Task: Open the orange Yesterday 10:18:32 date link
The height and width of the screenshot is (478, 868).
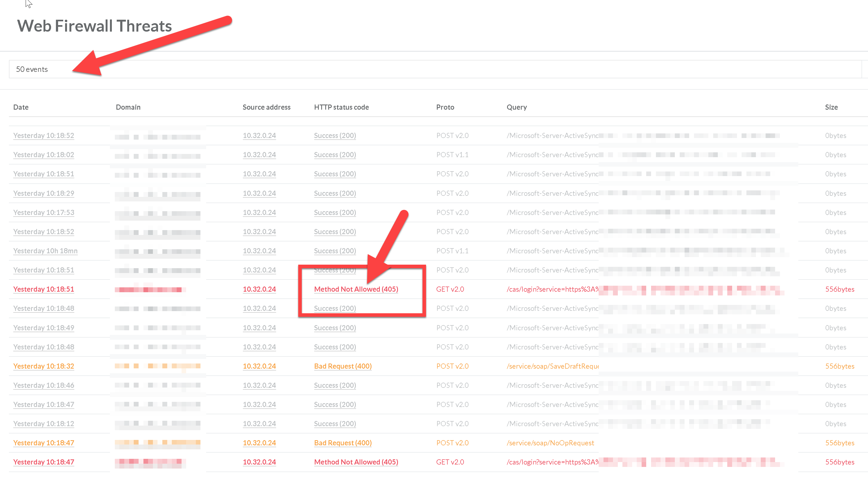Action: (x=43, y=366)
